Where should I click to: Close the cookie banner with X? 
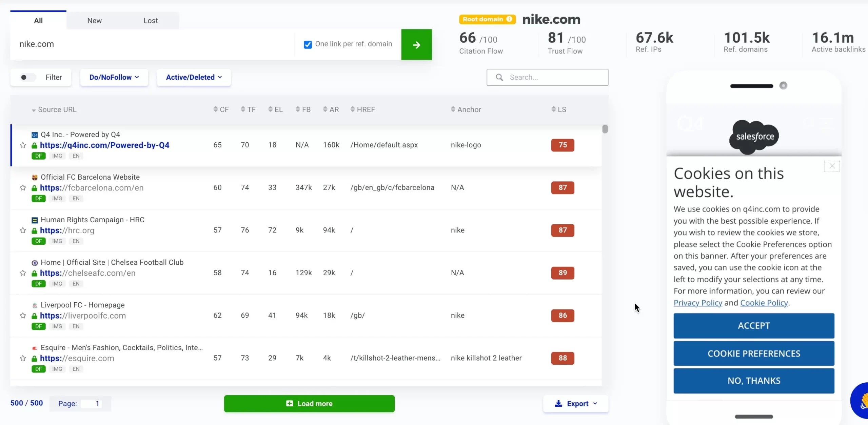pyautogui.click(x=832, y=166)
